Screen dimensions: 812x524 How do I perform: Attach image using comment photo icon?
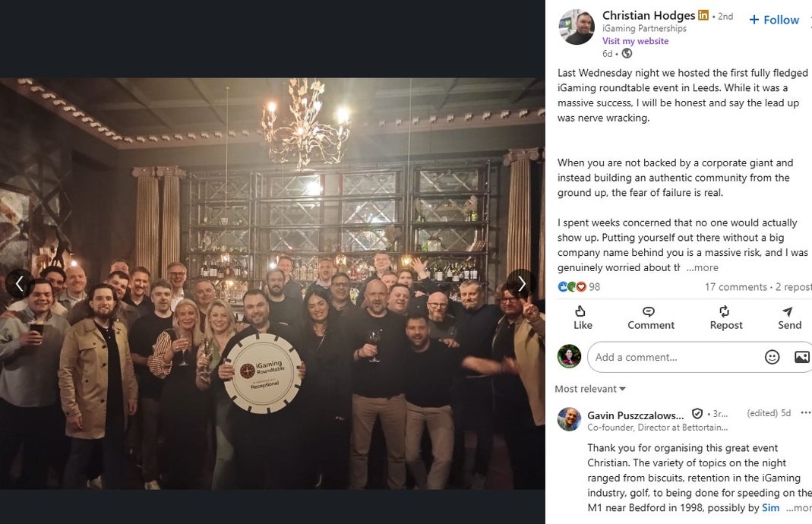point(801,357)
